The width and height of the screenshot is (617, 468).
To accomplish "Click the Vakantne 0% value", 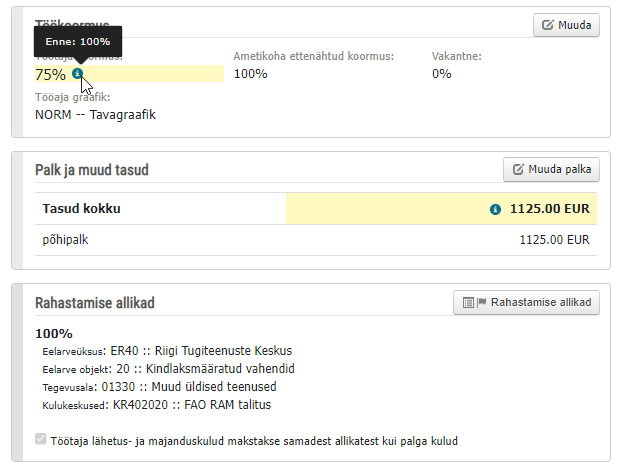I will [441, 74].
